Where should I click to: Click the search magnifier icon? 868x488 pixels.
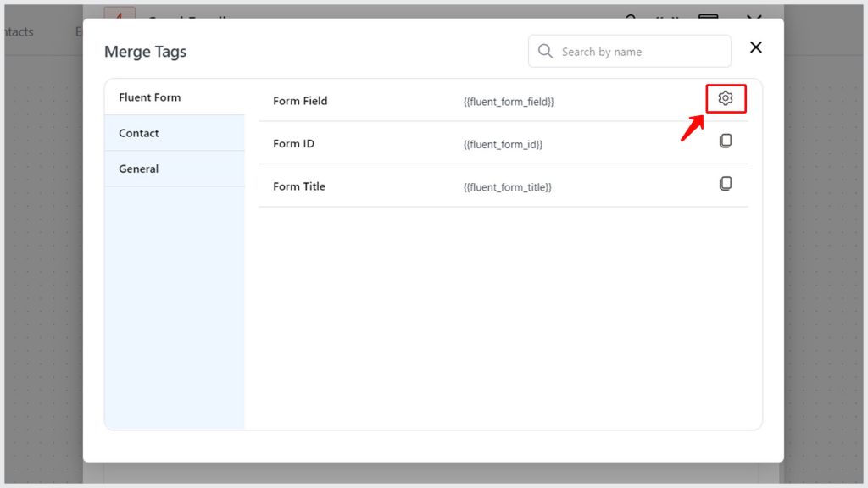click(545, 52)
